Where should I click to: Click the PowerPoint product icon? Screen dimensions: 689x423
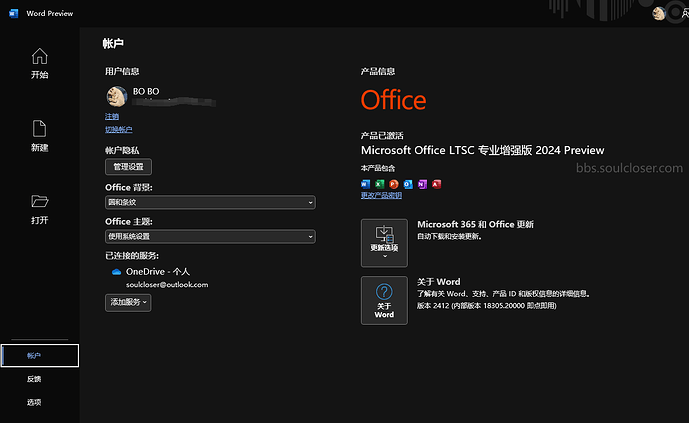pos(394,184)
